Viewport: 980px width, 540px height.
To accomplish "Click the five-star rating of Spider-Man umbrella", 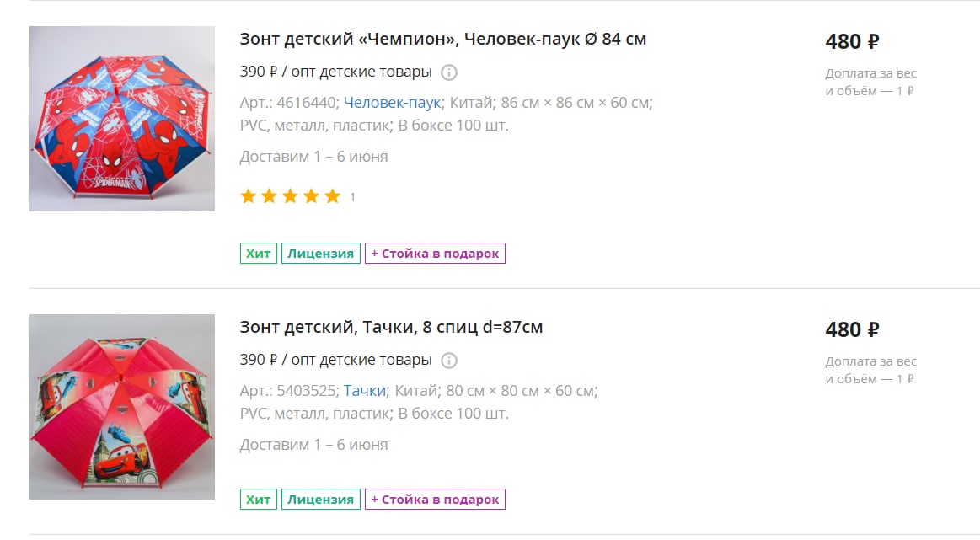I will (x=291, y=196).
